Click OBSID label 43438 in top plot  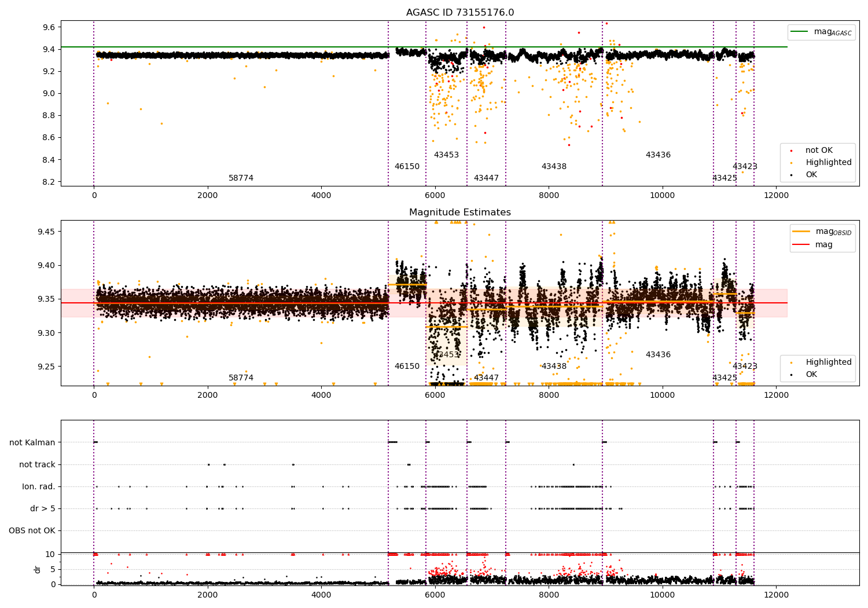[554, 167]
